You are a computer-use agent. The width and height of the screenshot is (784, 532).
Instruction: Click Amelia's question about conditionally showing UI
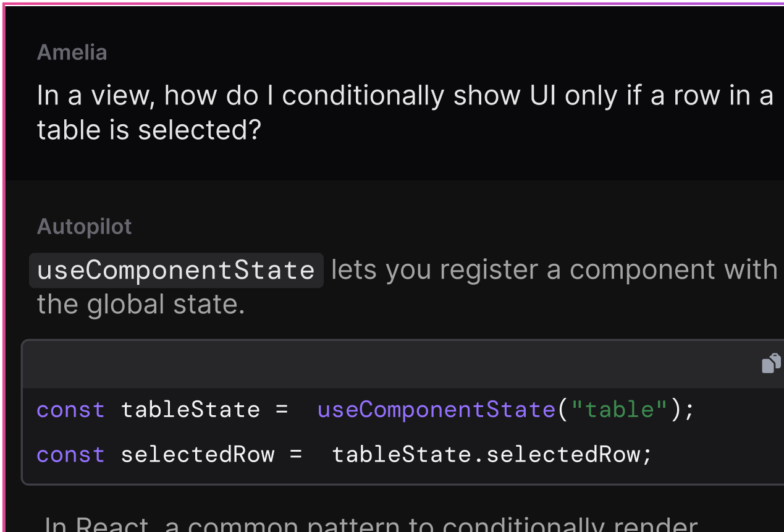coord(405,112)
